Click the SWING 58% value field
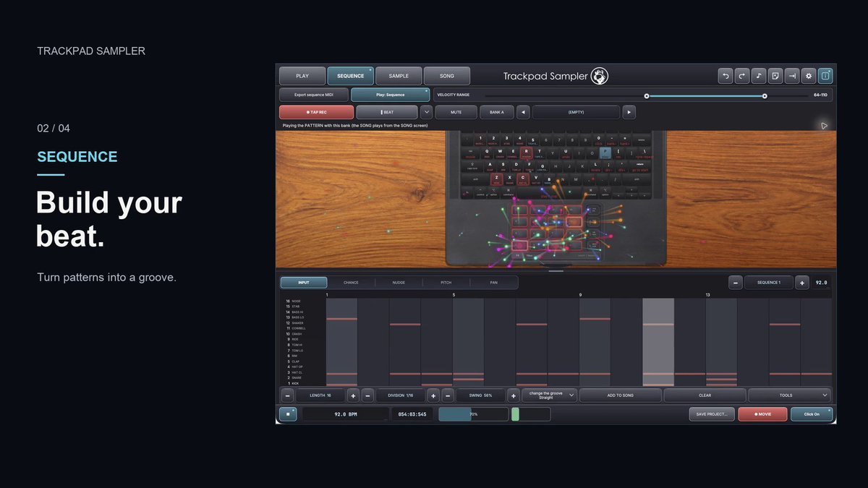 [x=480, y=395]
